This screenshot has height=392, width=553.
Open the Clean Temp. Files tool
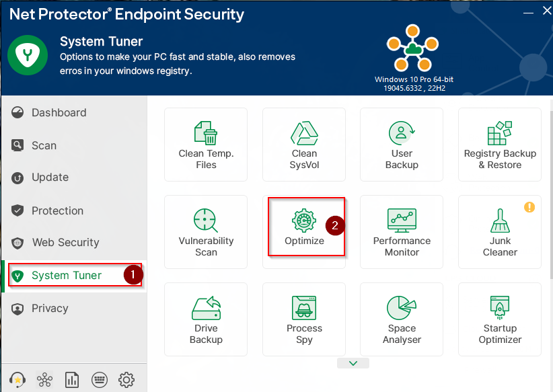(206, 145)
